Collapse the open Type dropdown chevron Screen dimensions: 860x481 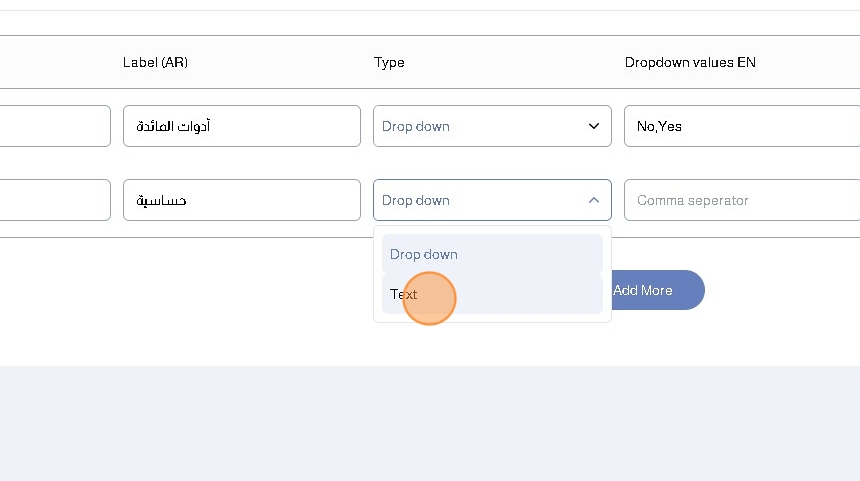(593, 200)
